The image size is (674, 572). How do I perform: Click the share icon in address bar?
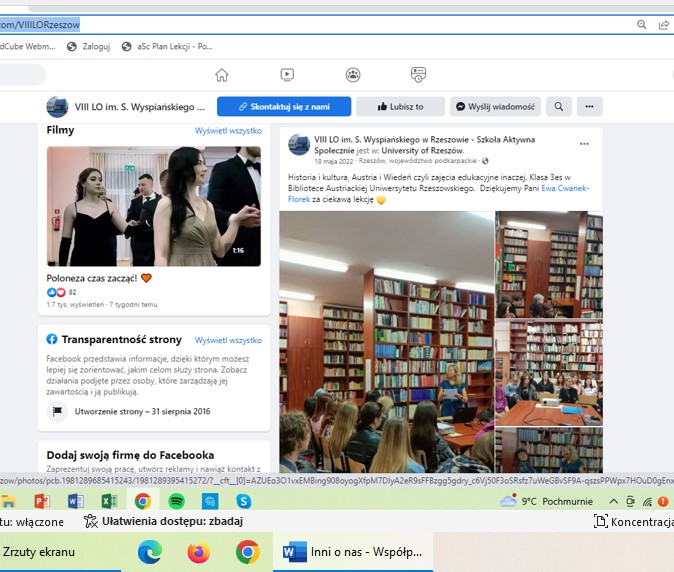(664, 24)
